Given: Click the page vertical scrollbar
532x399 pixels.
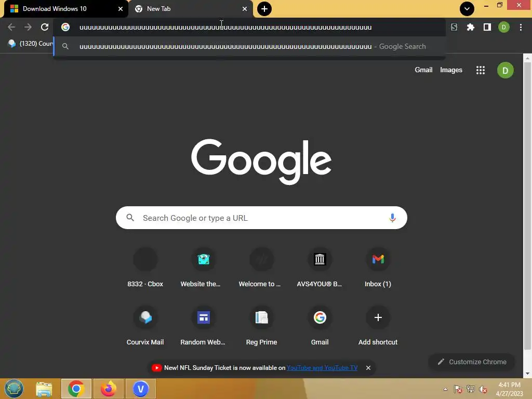Looking at the screenshot, I should point(527,206).
